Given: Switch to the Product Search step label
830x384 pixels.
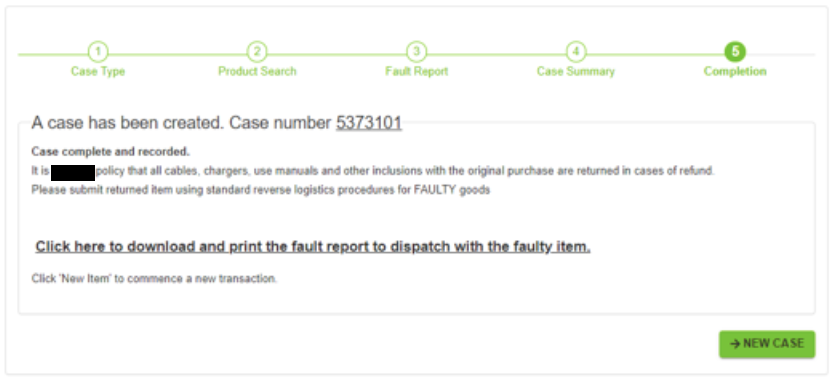Looking at the screenshot, I should click(x=257, y=72).
